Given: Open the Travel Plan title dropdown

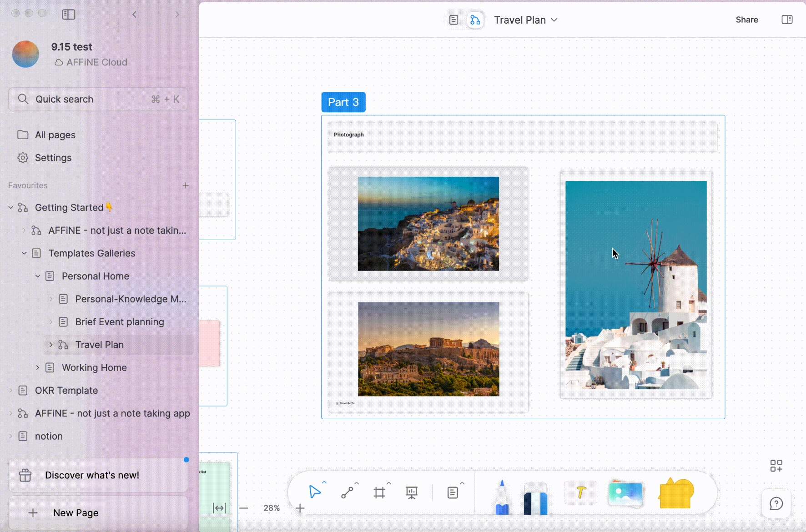Looking at the screenshot, I should pos(554,20).
